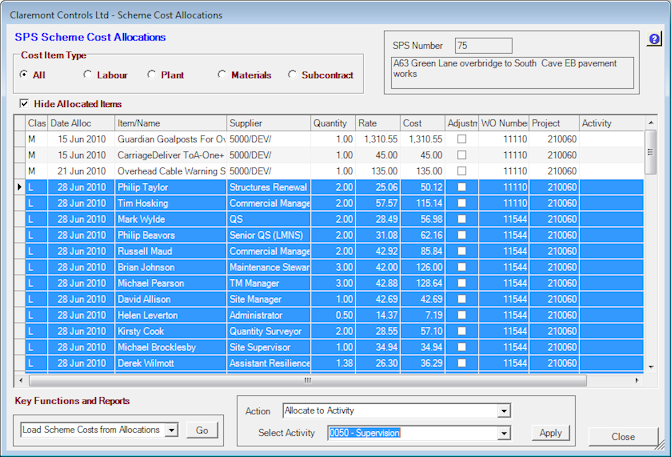This screenshot has height=457, width=671.
Task: Sort by Item/Name column header
Action: (x=171, y=123)
